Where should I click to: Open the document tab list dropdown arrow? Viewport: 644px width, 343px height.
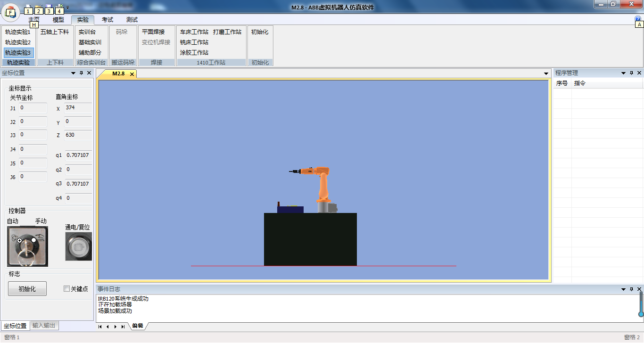coord(546,74)
